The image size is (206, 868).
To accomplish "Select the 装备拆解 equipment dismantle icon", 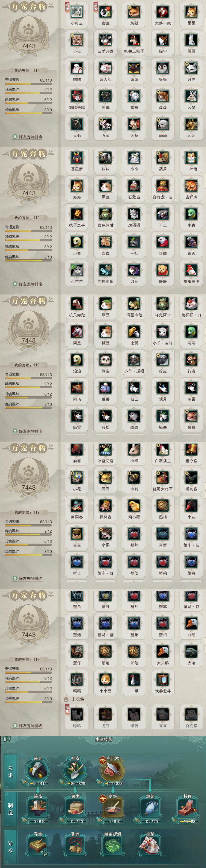I will click(x=113, y=846).
